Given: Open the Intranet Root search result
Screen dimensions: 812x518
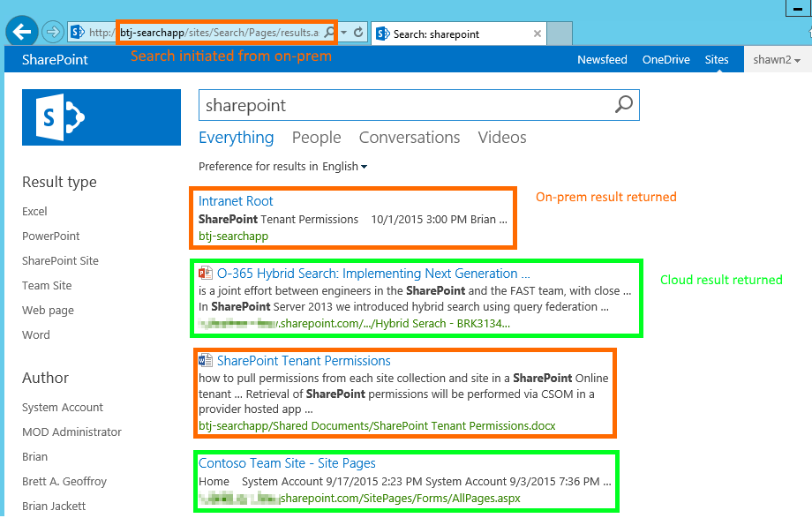Looking at the screenshot, I should coord(236,201).
